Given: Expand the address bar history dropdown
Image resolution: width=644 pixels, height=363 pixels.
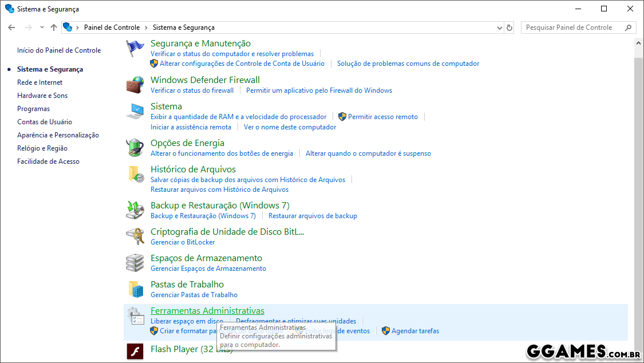Looking at the screenshot, I should [x=499, y=27].
